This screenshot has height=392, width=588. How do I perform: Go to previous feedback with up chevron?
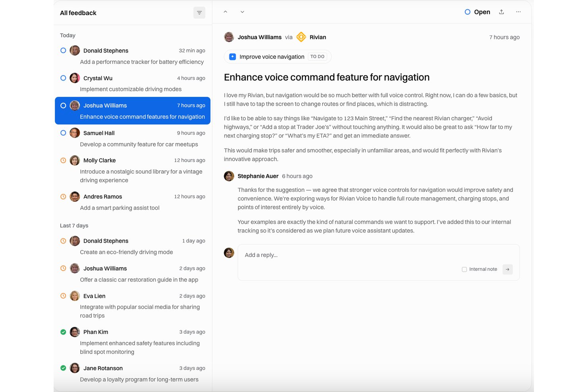coord(225,12)
